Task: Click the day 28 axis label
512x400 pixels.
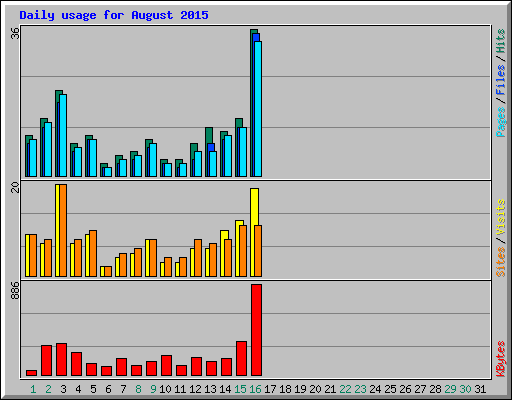Action: 435,389
